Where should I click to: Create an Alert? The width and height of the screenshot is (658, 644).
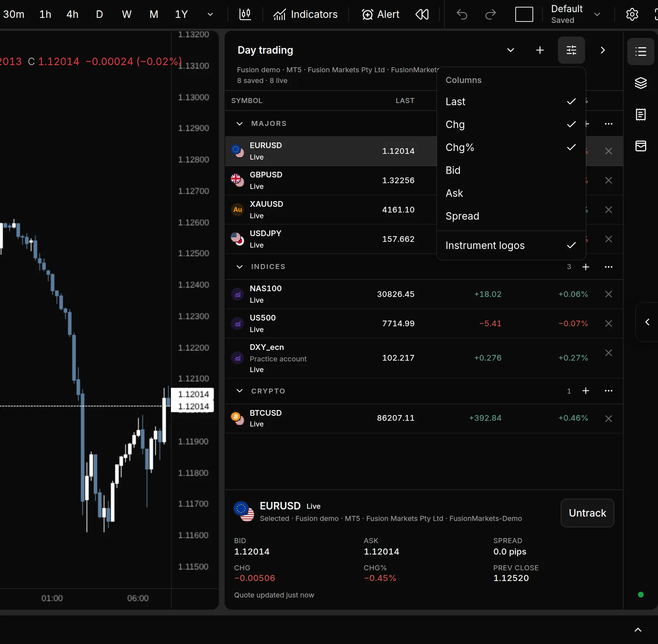[380, 14]
